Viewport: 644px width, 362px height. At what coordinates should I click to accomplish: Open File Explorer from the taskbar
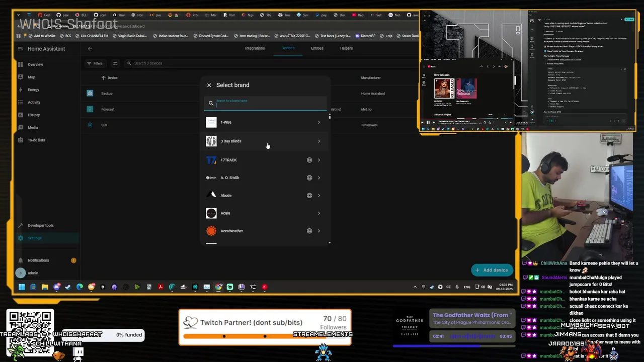45,287
